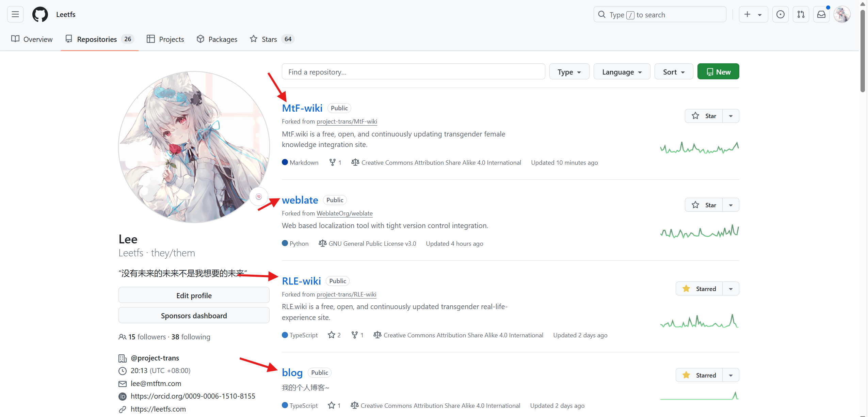Click the GitHub Octocat logo
The image size is (868, 417).
pyautogui.click(x=40, y=14)
